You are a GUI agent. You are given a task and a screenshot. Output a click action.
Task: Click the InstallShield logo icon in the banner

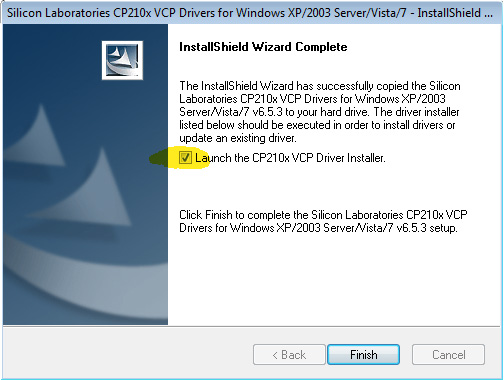(122, 60)
